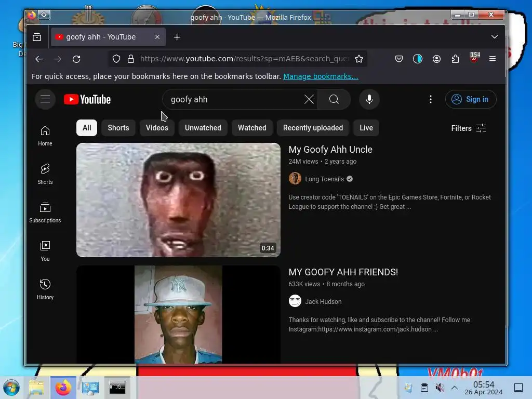Open History in YouTube sidebar
Image resolution: width=532 pixels, height=399 pixels.
(45, 289)
